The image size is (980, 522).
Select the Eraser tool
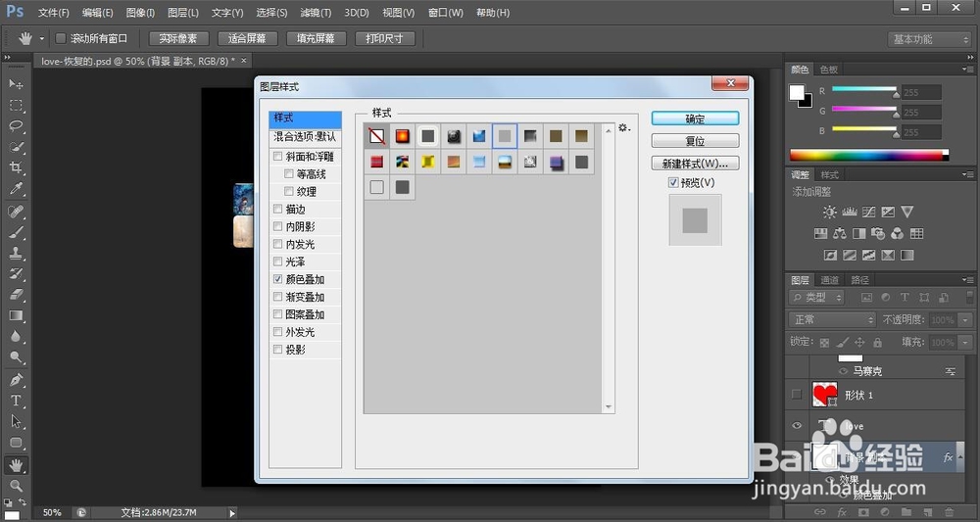16,294
